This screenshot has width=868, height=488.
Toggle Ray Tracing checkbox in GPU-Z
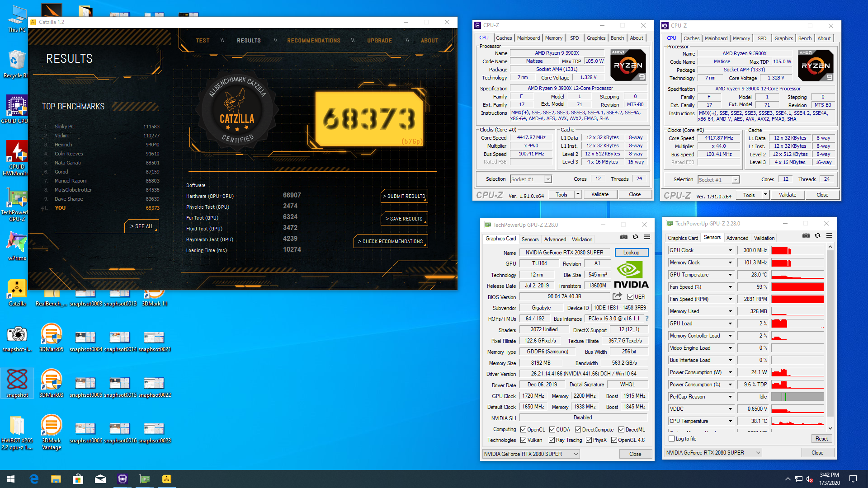[x=552, y=440]
